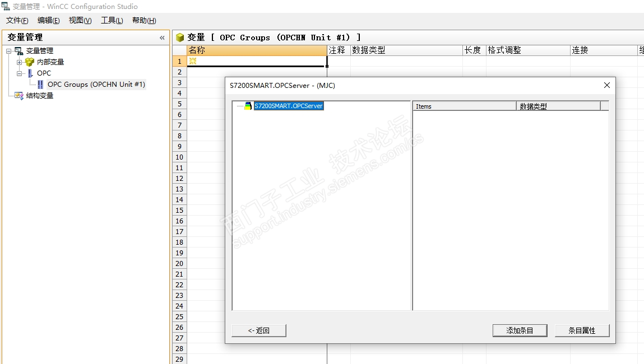The image size is (644, 364).
Task: Select row header 25 in variable table
Action: pyautogui.click(x=179, y=316)
